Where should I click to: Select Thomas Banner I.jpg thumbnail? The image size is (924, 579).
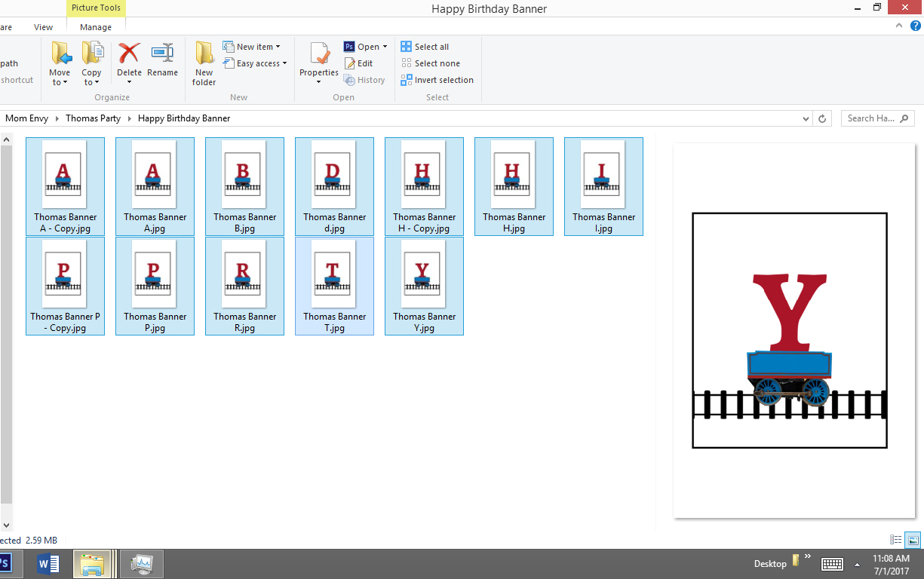click(603, 186)
